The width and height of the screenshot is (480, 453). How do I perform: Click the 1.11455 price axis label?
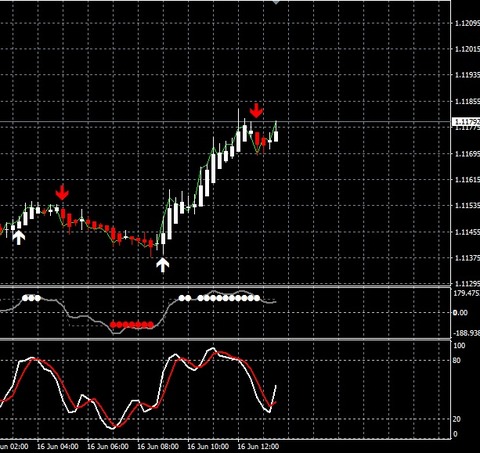(x=467, y=232)
